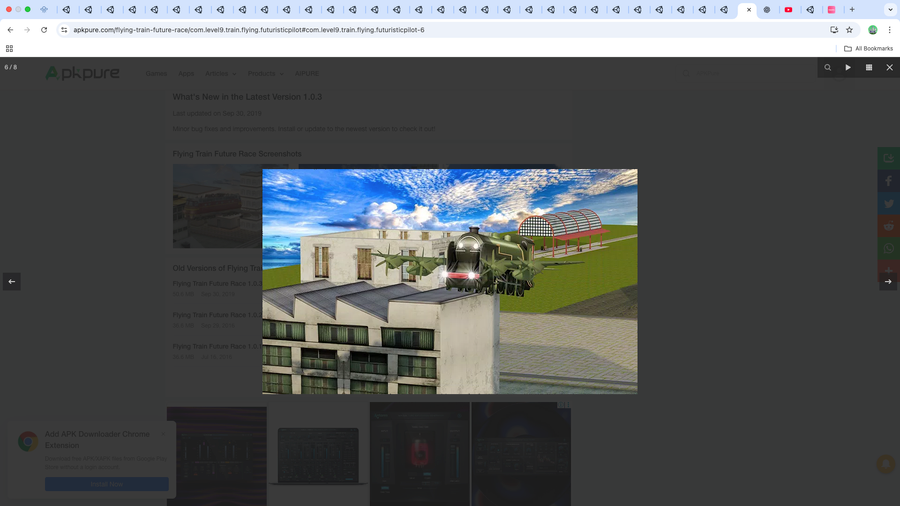Click the first dimmed screenshot thumbnail

[218, 206]
